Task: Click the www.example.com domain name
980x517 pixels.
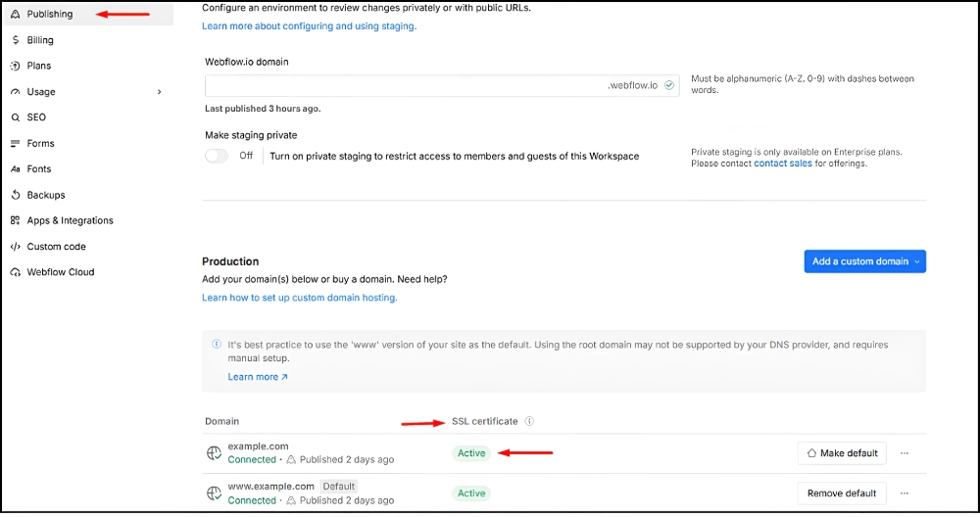Action: click(x=270, y=487)
